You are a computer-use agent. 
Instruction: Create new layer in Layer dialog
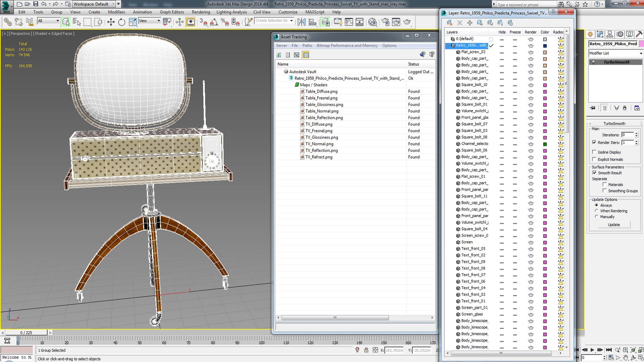(449, 23)
